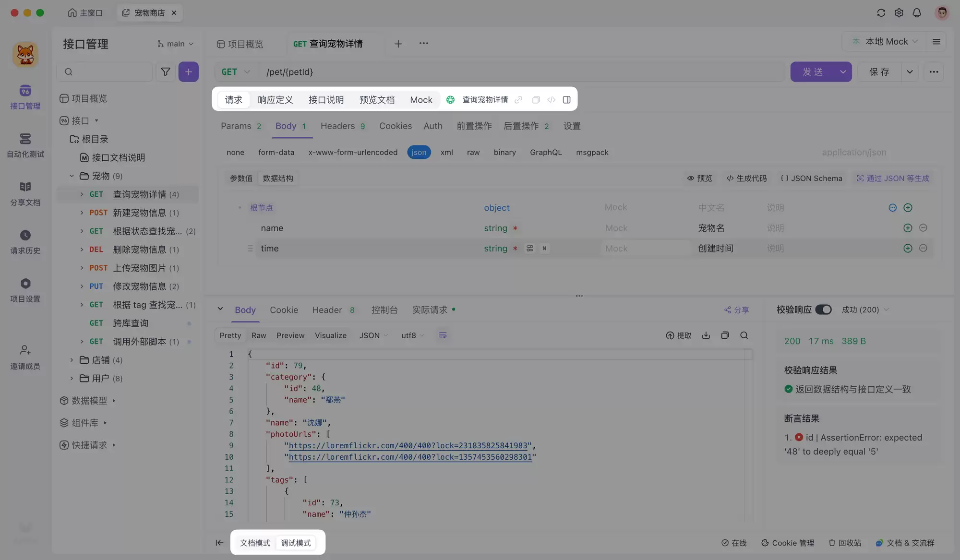Image resolution: width=960 pixels, height=560 pixels.
Task: Select POST 新建宠物信息 in tree
Action: click(x=134, y=213)
